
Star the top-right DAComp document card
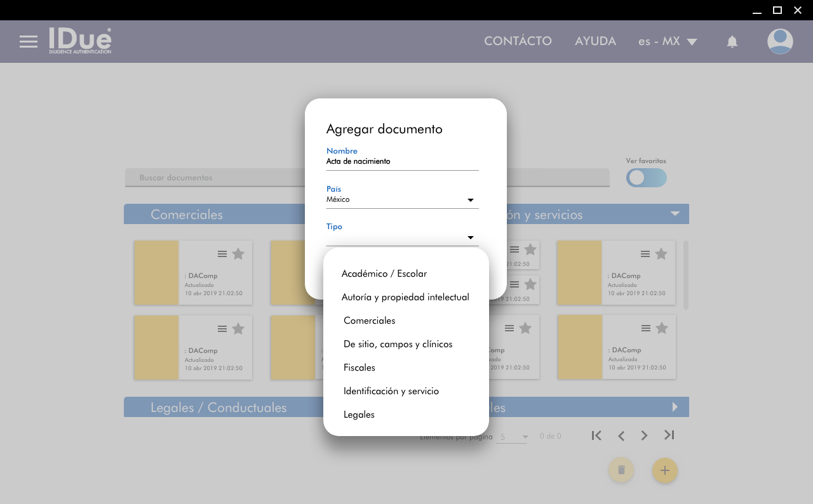pos(661,254)
